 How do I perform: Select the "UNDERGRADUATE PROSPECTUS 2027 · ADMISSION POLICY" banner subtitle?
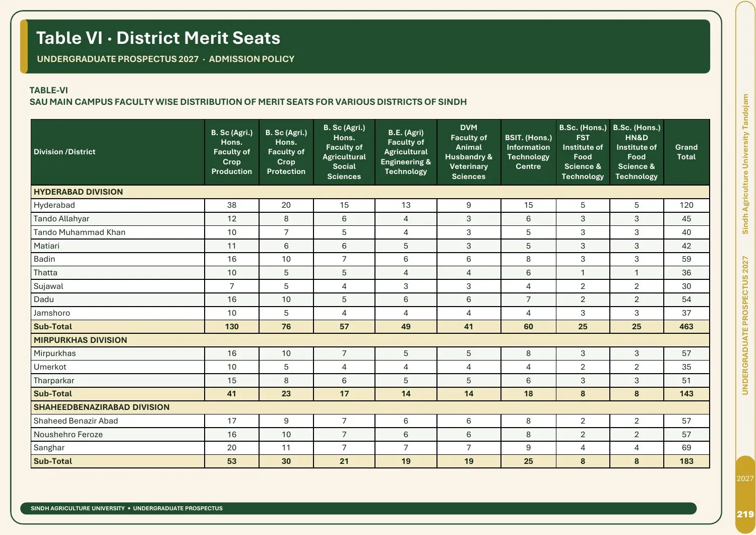point(165,59)
